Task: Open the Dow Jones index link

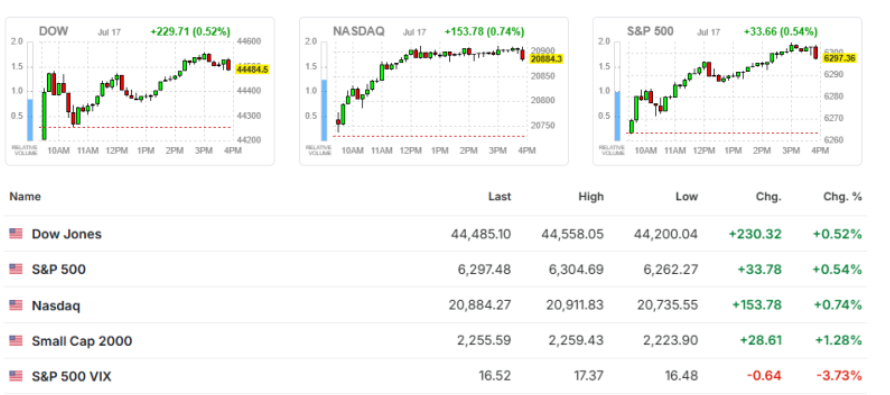Action: [x=66, y=234]
